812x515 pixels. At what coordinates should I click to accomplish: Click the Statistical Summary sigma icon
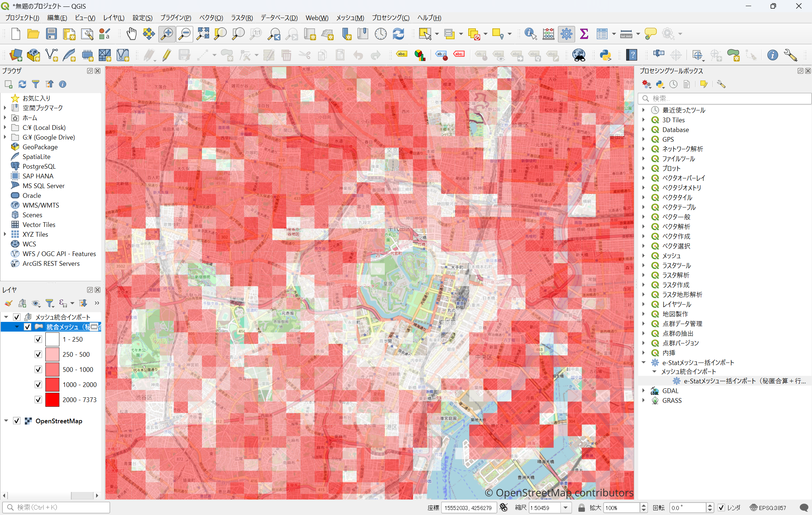[584, 34]
